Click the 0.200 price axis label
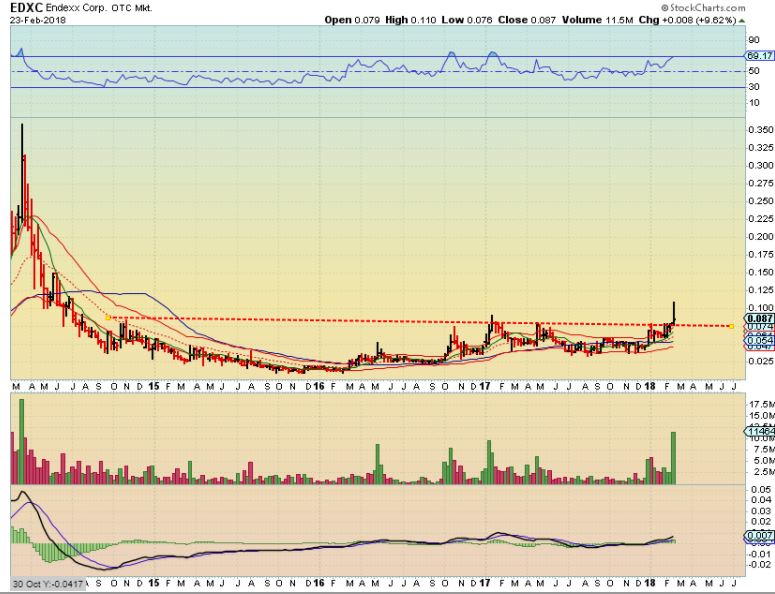 point(761,237)
